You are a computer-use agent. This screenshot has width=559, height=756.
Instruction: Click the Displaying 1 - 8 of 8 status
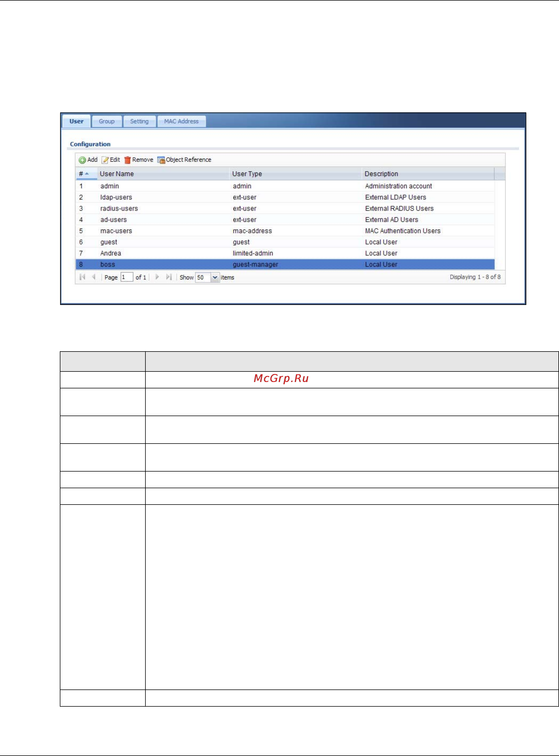tap(475, 277)
